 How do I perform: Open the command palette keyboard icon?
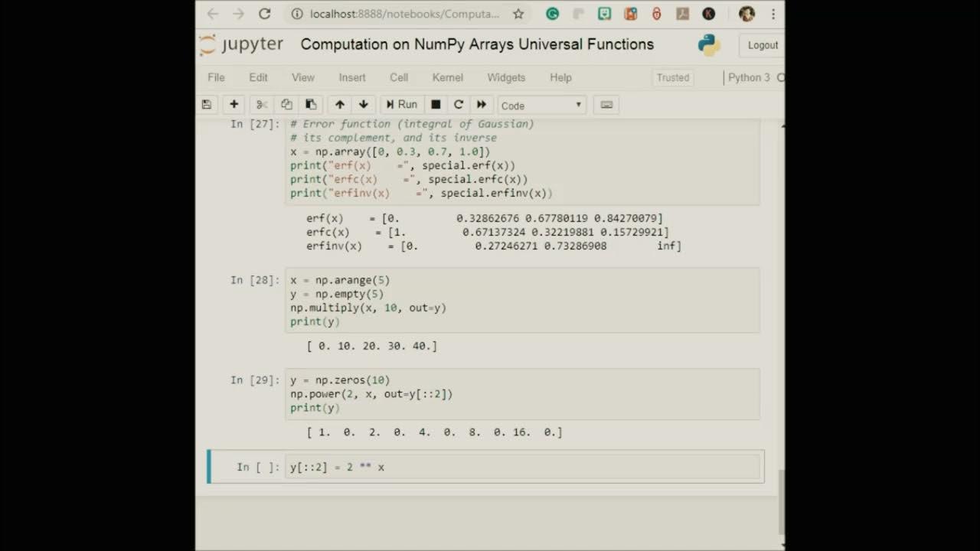(606, 105)
